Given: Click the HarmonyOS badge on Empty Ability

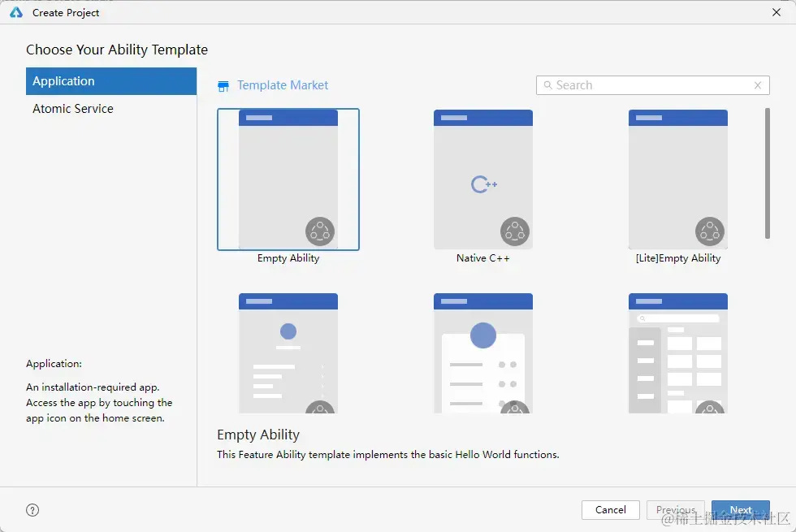Looking at the screenshot, I should point(320,231).
